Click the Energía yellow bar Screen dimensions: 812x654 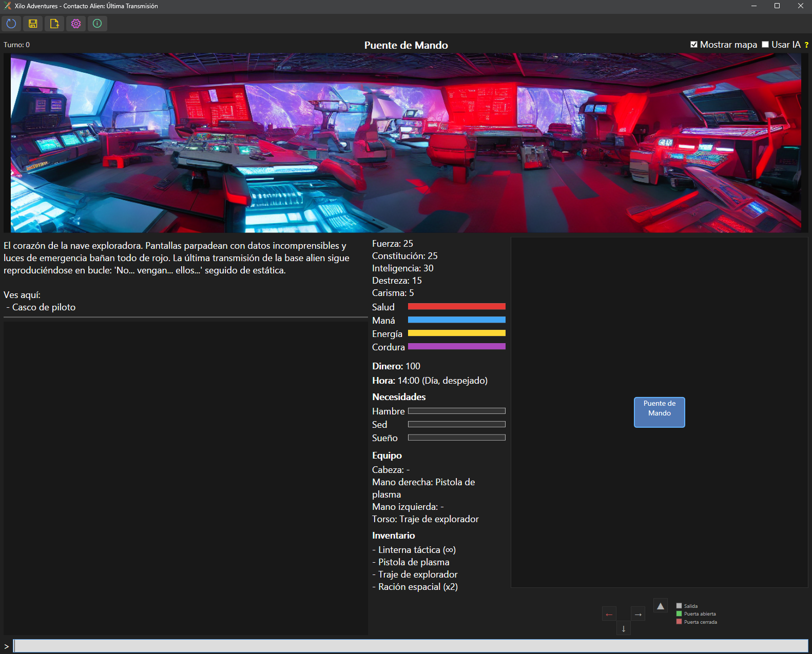point(457,333)
